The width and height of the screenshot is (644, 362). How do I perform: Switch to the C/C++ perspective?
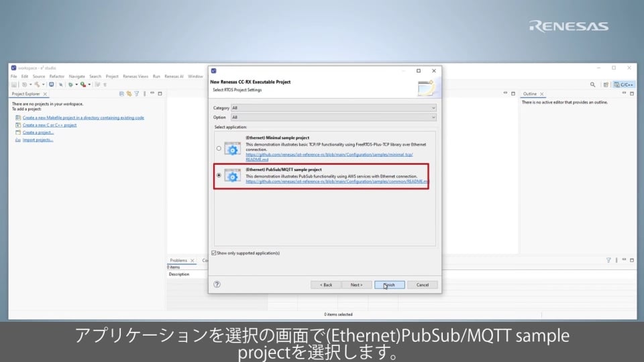tap(624, 84)
